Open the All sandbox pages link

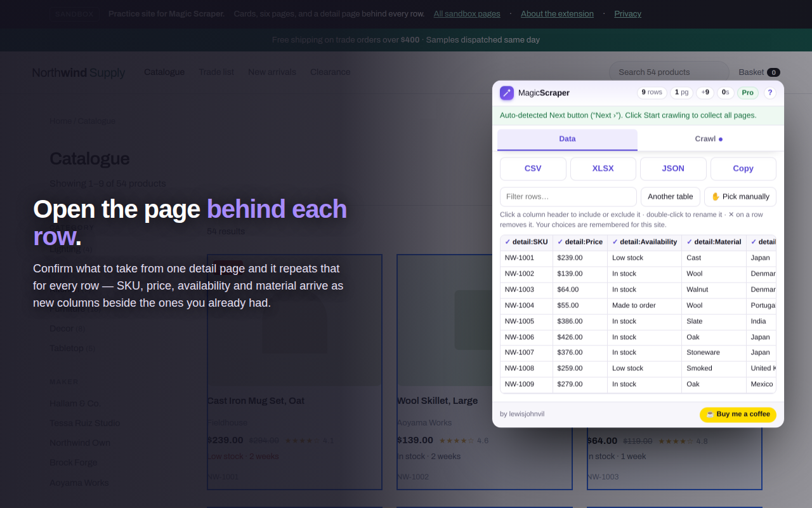point(467,14)
